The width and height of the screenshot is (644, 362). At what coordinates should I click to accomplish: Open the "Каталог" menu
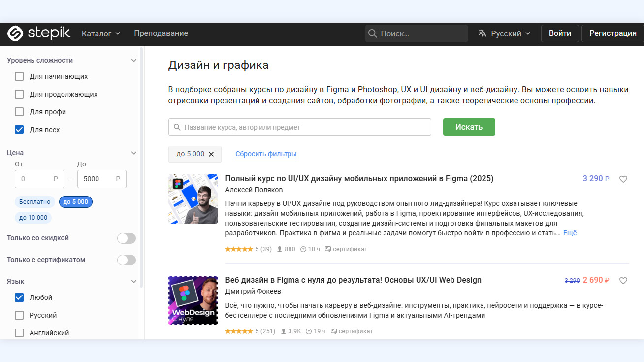[x=101, y=33]
